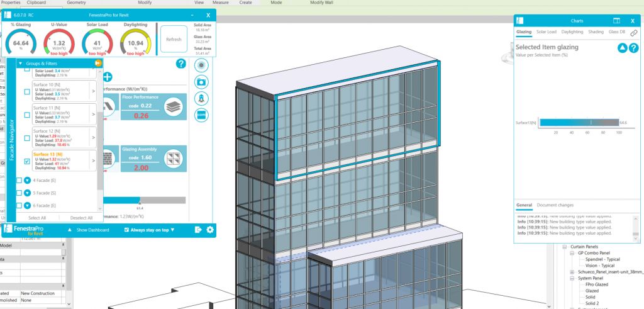Open Surface 12 [N] details chevron
This screenshot has width=644, height=309.
[93, 138]
